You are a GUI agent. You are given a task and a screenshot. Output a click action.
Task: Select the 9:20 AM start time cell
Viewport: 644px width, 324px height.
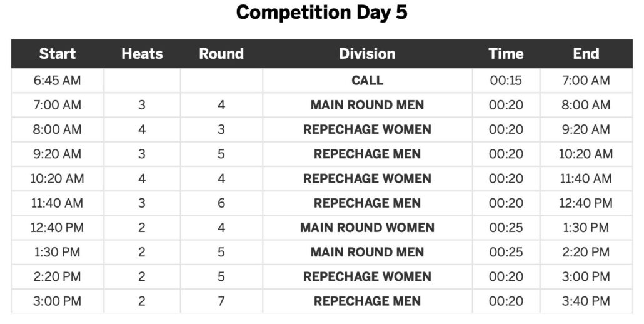click(x=57, y=154)
